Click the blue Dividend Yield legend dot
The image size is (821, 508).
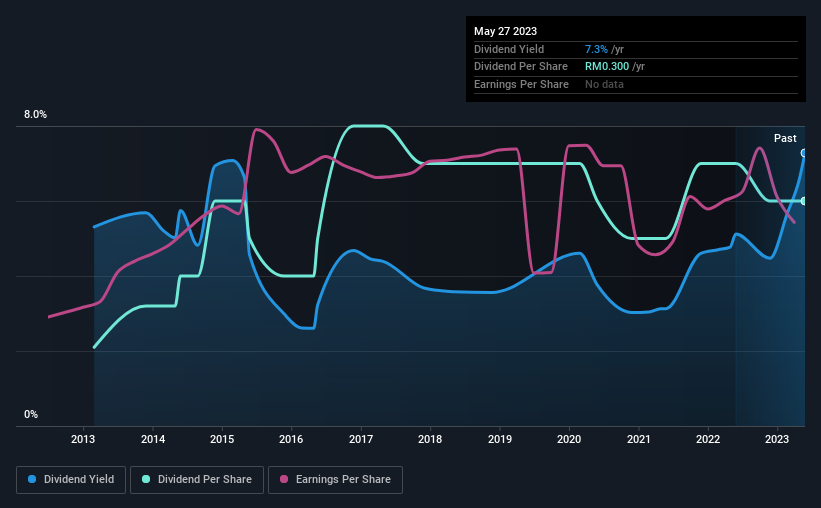[x=32, y=479]
